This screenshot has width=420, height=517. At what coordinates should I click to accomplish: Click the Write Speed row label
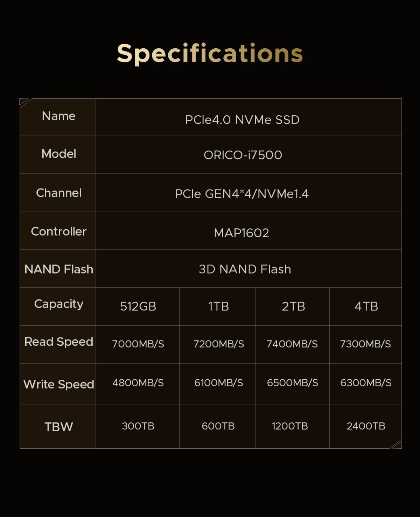[x=58, y=384]
